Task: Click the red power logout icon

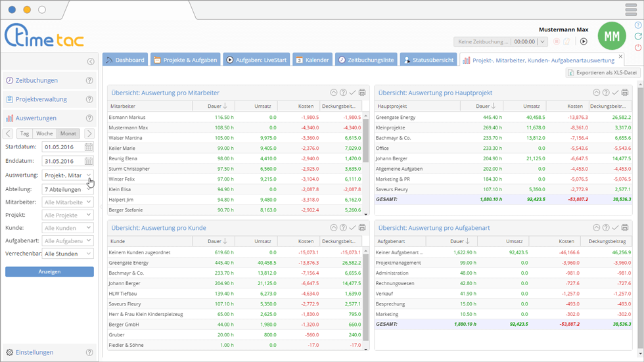Action: point(638,48)
